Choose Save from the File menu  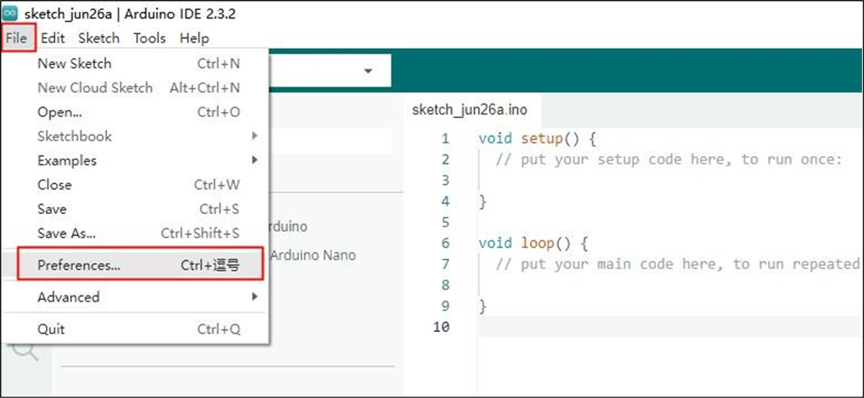click(136, 209)
